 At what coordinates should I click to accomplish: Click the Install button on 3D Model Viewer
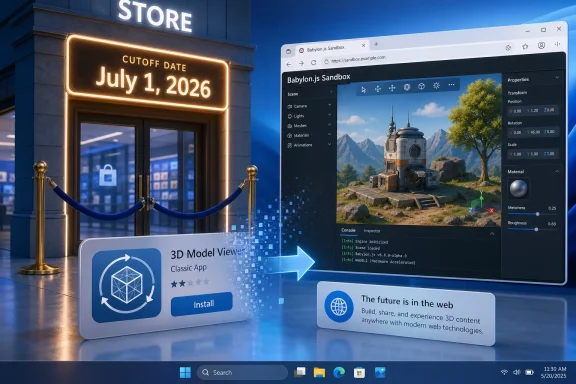[x=202, y=304]
